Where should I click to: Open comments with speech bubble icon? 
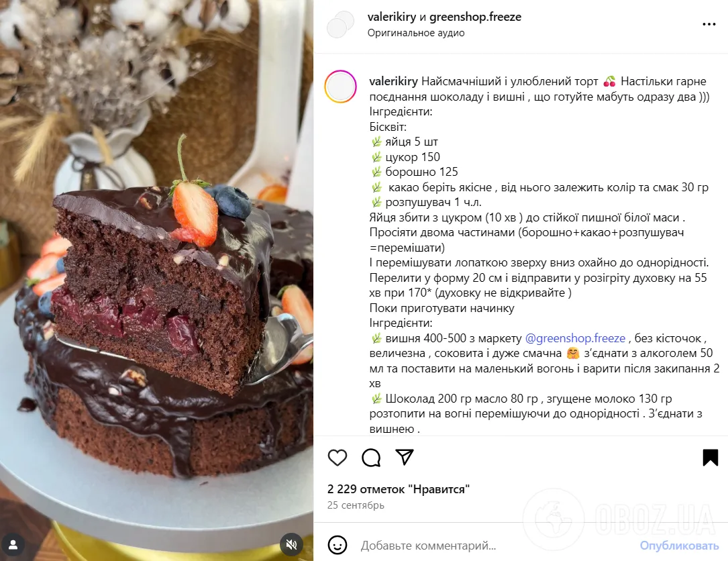coord(371,458)
